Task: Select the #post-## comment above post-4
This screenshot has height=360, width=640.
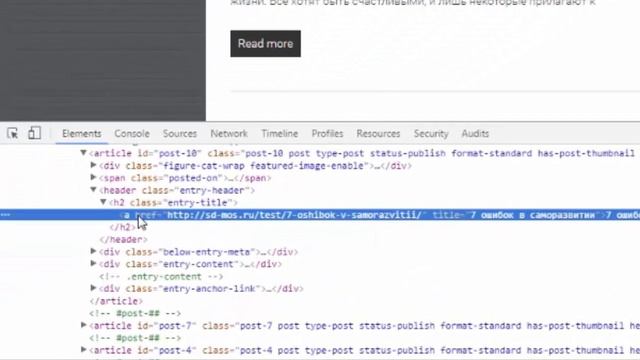Action: click(135, 338)
